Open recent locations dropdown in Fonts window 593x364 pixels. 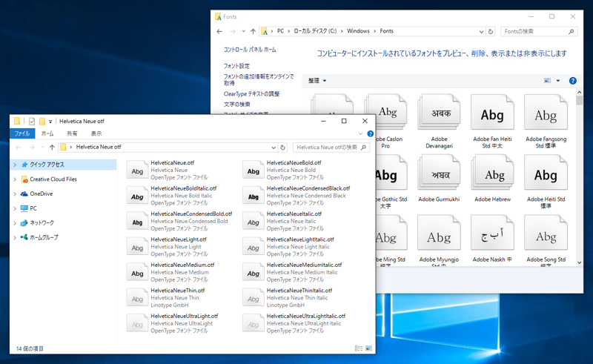[243, 31]
